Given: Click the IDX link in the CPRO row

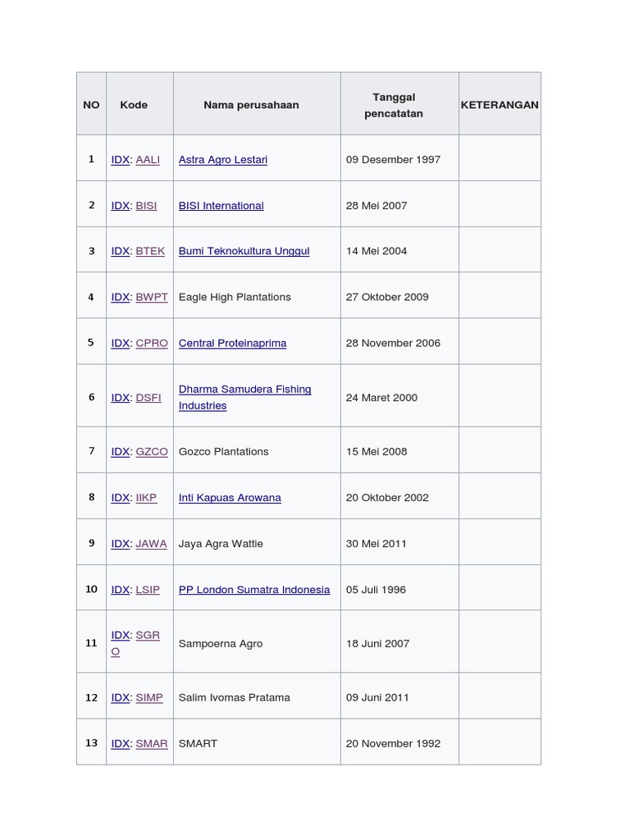Looking at the screenshot, I should pos(120,344).
